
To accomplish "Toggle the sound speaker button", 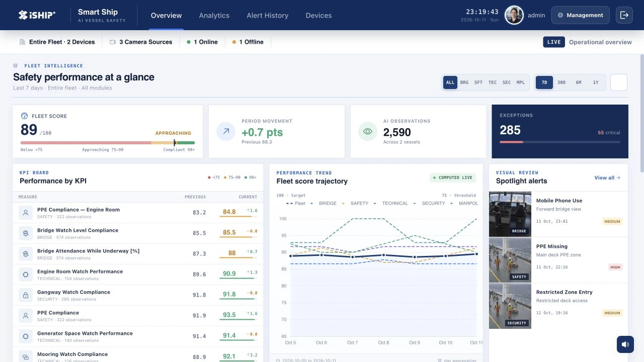I will [x=625, y=344].
